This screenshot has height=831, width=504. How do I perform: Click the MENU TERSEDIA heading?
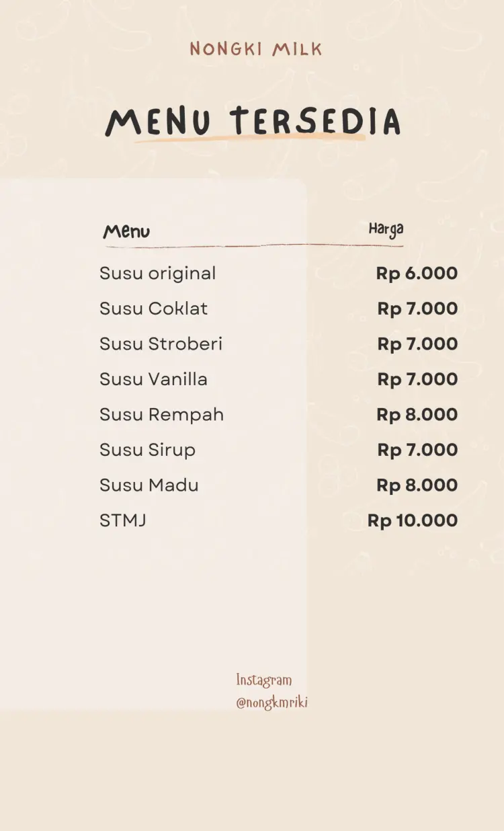tap(253, 122)
